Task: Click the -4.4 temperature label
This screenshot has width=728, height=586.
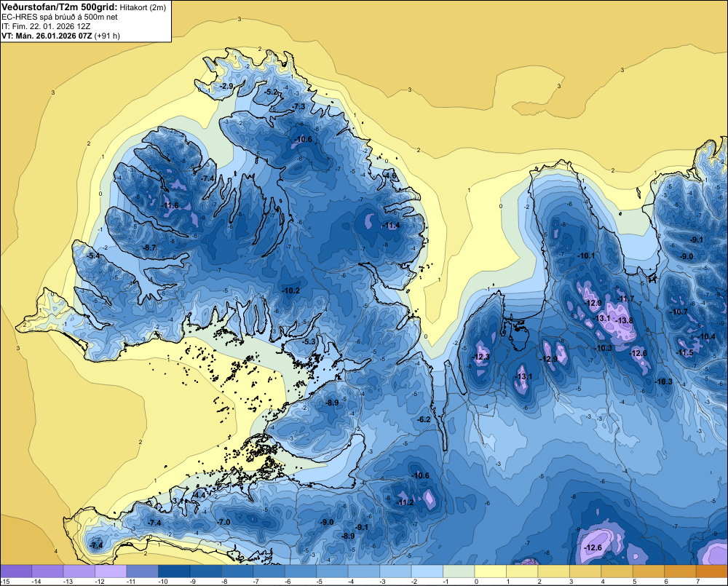Action: (199, 496)
